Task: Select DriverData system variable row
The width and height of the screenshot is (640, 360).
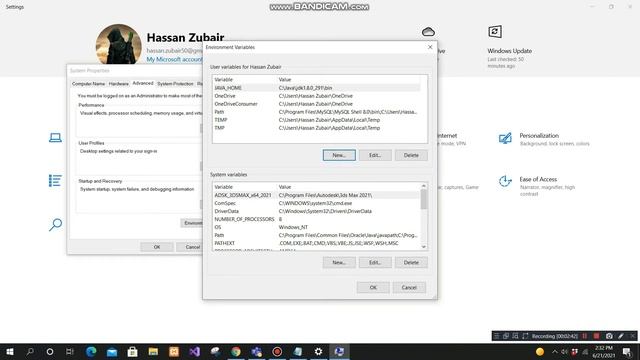Action: tap(316, 211)
